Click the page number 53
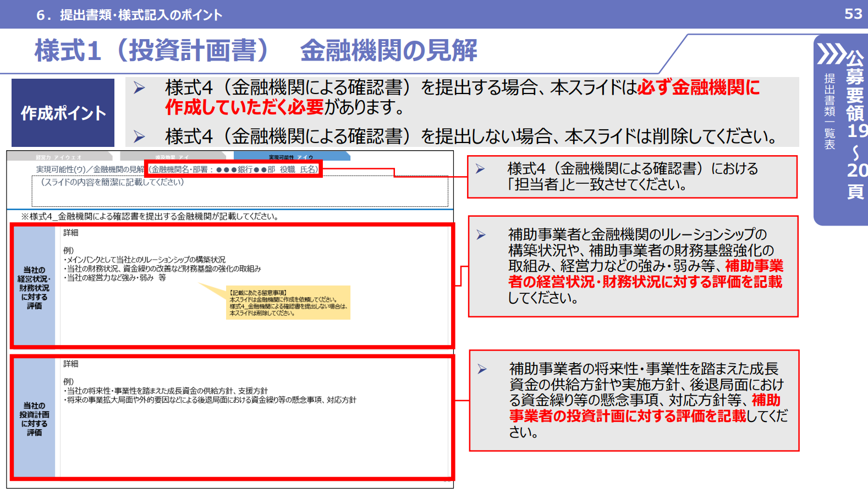868x493 pixels. [x=853, y=14]
